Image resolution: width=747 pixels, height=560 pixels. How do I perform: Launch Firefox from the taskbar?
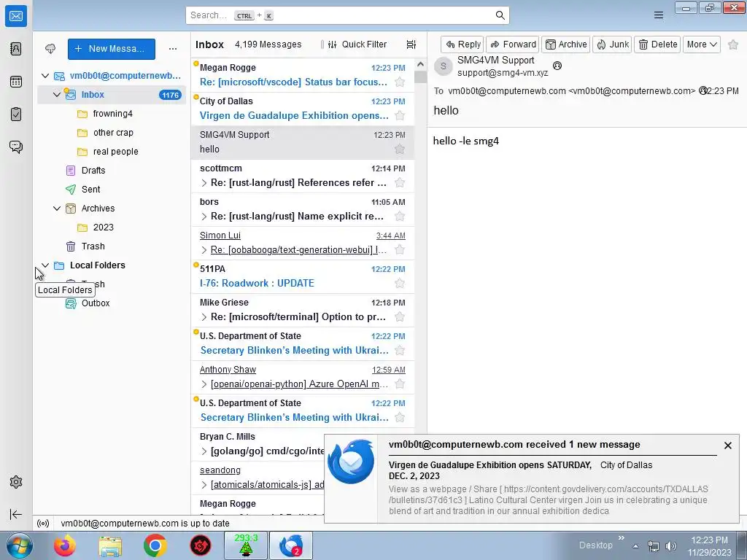click(x=65, y=545)
